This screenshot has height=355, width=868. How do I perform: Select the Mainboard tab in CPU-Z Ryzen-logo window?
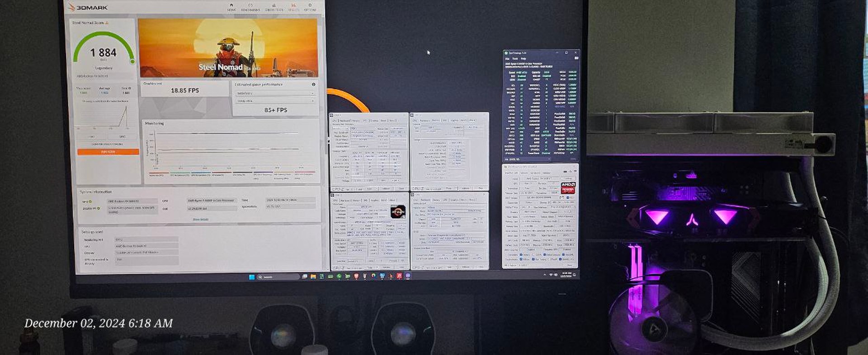[x=345, y=201]
